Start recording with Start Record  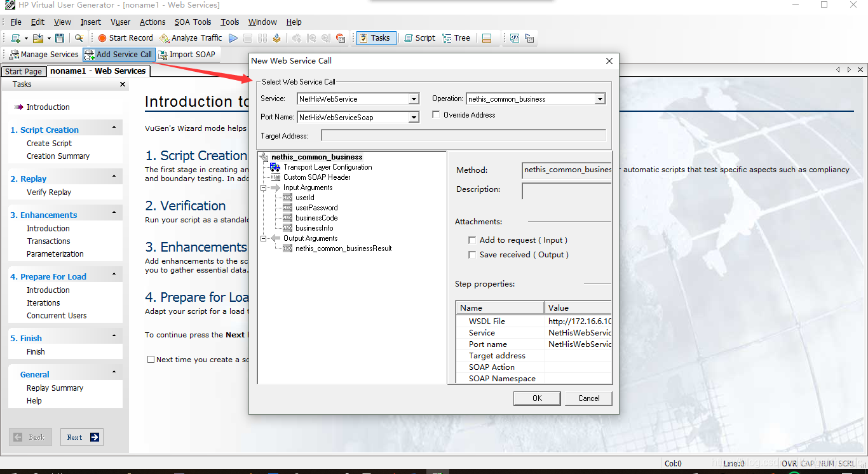pos(125,38)
